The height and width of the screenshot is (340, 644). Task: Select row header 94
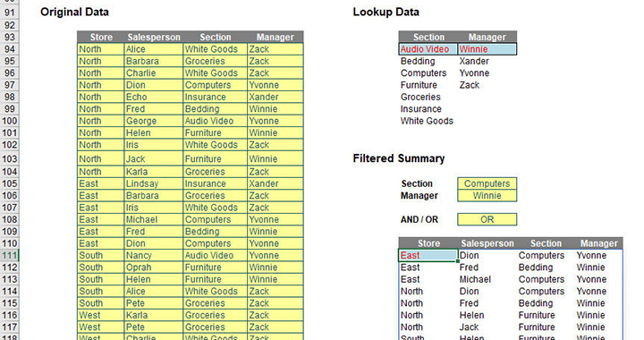(10, 49)
